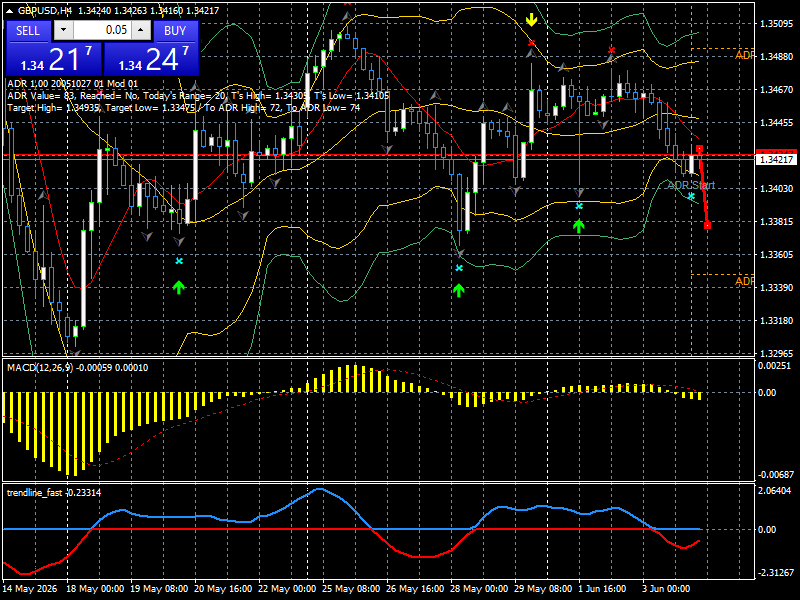Click the sell price 1.34 21 tile

click(x=54, y=59)
